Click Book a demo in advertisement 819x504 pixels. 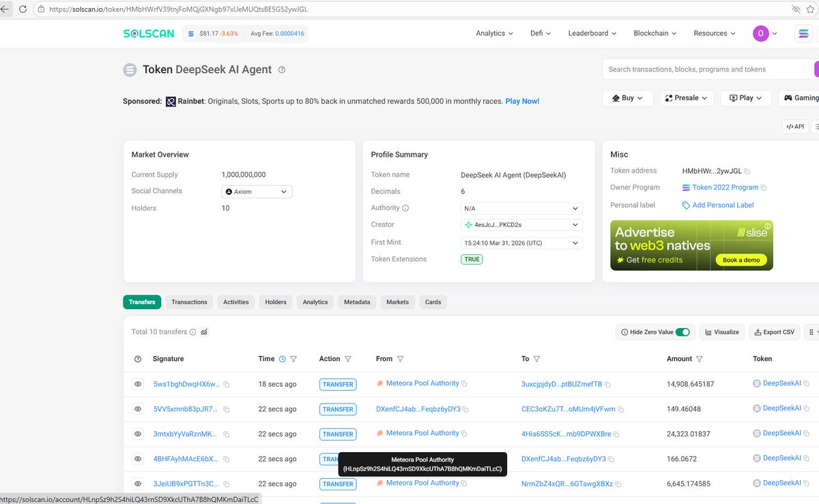click(x=741, y=260)
